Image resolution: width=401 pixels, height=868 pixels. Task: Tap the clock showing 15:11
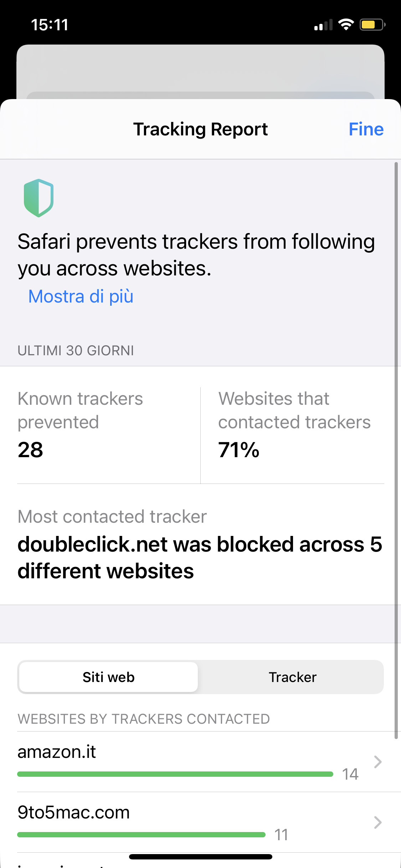point(50,25)
